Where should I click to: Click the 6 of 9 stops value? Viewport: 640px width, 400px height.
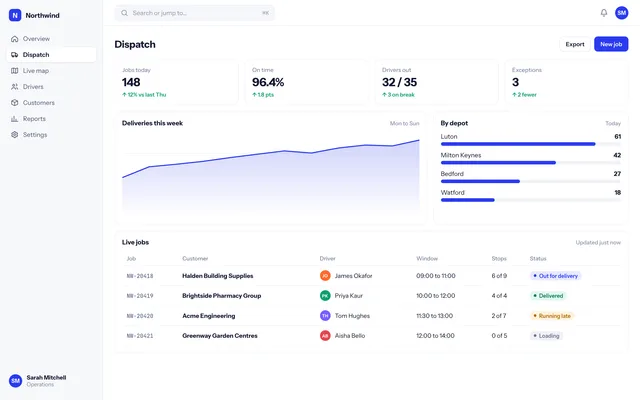(499, 276)
